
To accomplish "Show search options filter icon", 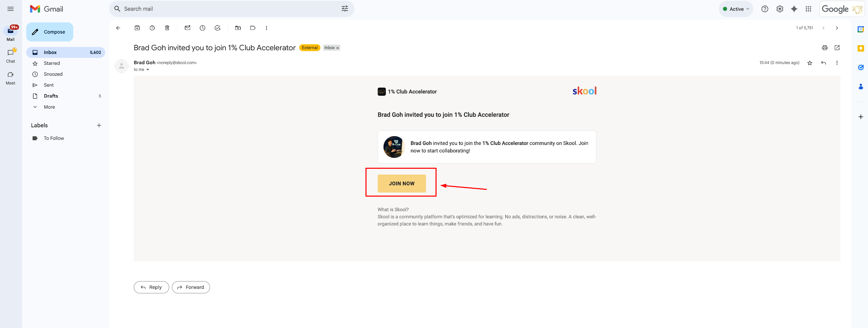I will (345, 9).
